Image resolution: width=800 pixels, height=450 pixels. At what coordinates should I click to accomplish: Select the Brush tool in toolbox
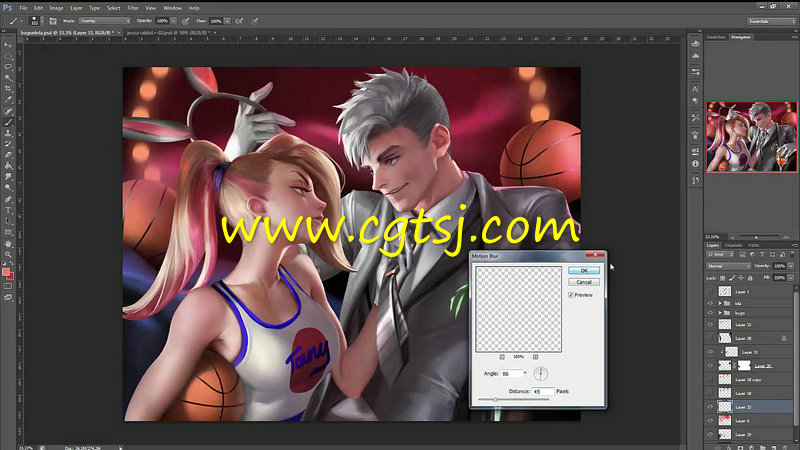[x=8, y=122]
